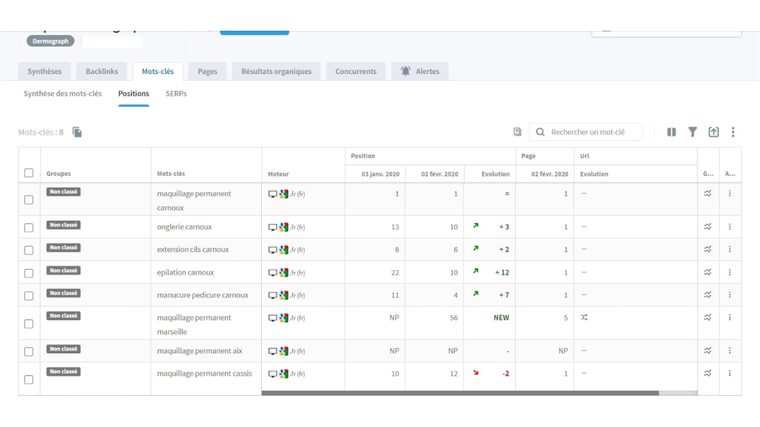Screen dimensions: 760x427
Task: Open actions menu for maquillage permanent aix
Action: click(729, 350)
